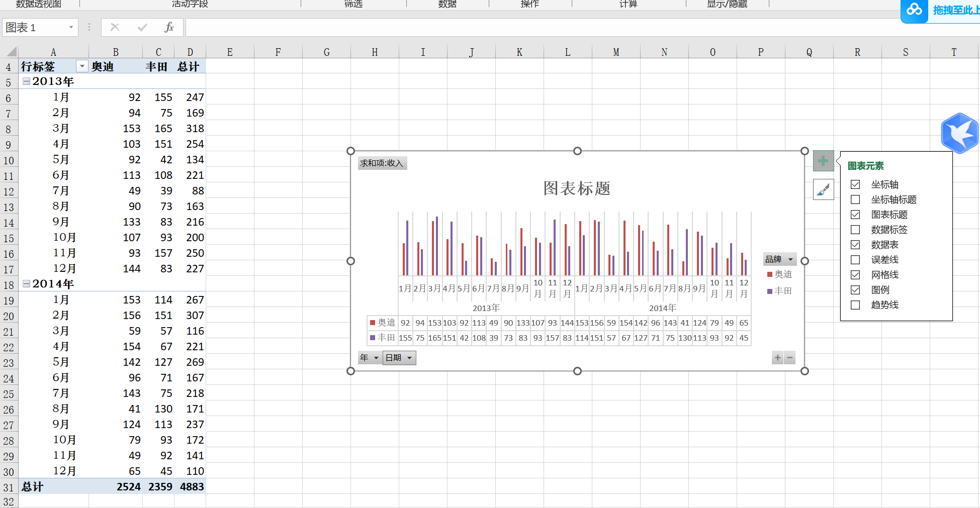This screenshot has height=508, width=980.
Task: Select column H header
Action: [375, 52]
